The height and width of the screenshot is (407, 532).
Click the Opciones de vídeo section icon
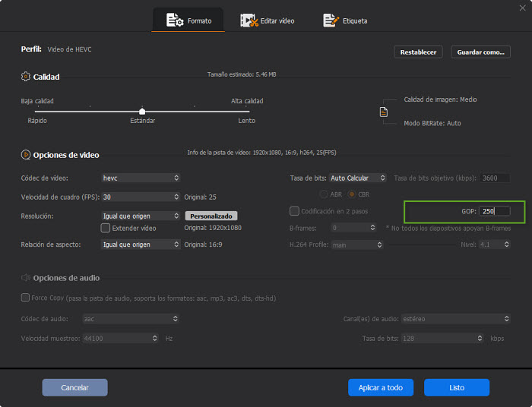tap(26, 155)
